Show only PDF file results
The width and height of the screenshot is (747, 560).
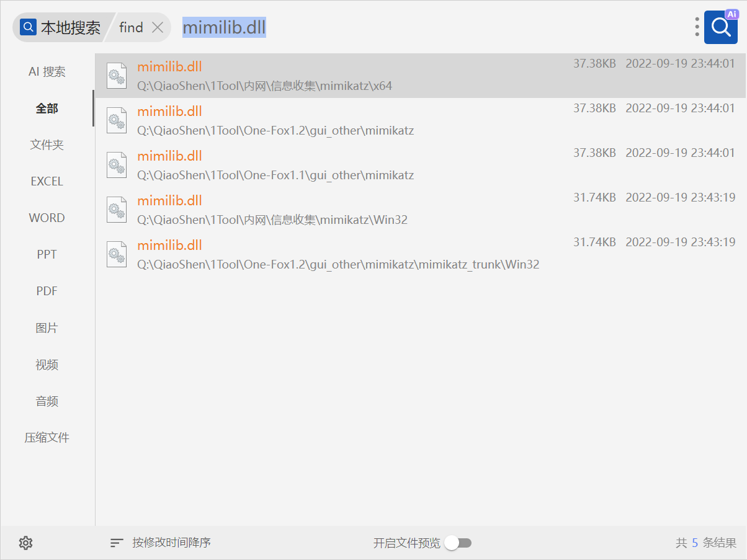pos(47,291)
